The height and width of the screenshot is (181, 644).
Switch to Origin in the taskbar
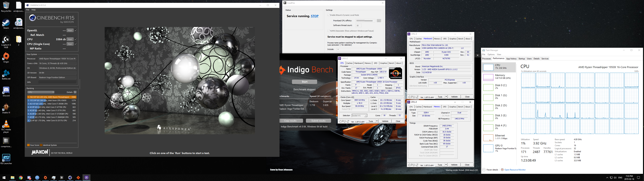click(45, 178)
